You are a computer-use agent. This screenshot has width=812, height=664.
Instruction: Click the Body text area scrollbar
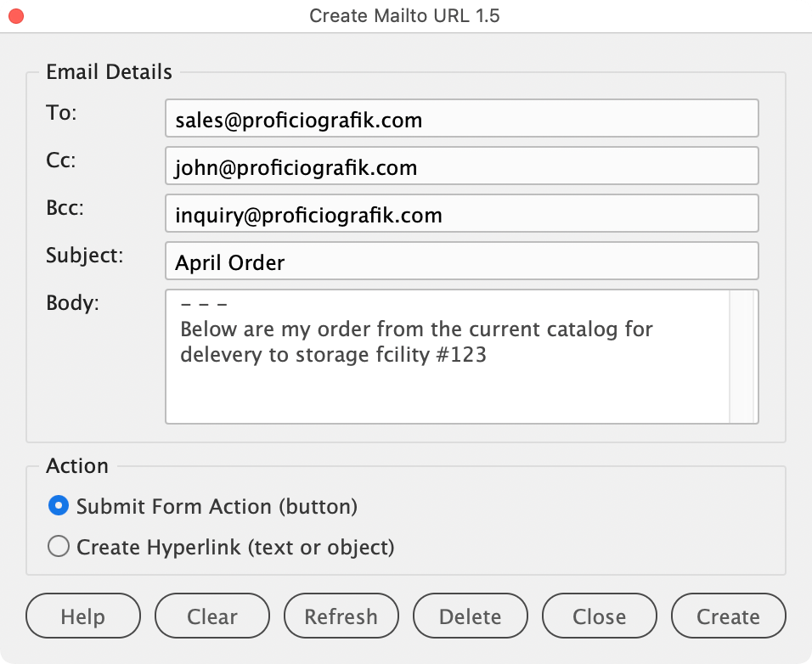(x=742, y=357)
